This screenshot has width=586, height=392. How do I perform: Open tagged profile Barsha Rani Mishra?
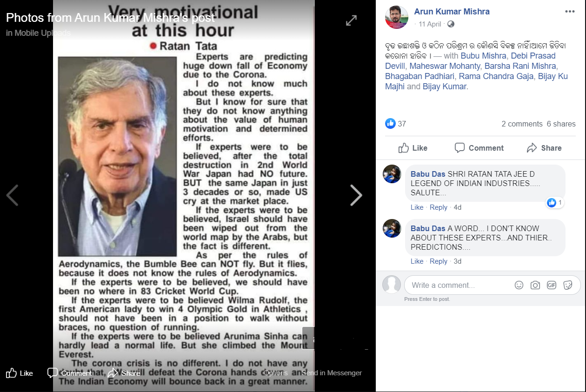point(520,66)
